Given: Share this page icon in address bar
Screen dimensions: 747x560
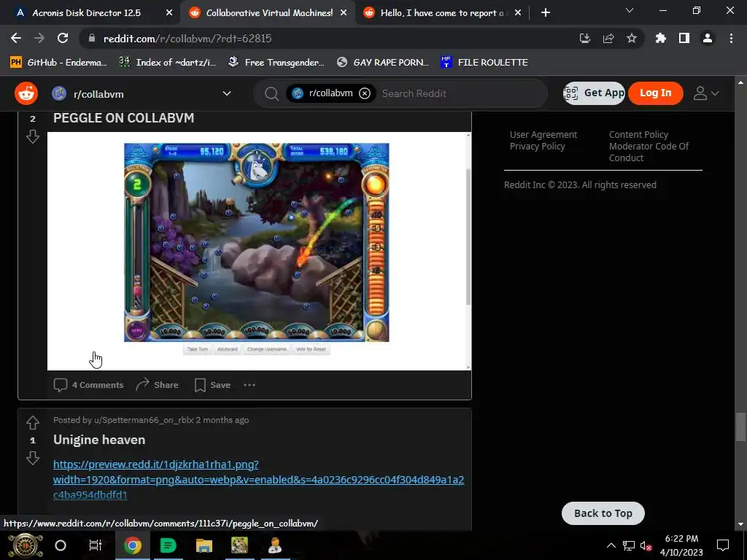Looking at the screenshot, I should point(608,39).
